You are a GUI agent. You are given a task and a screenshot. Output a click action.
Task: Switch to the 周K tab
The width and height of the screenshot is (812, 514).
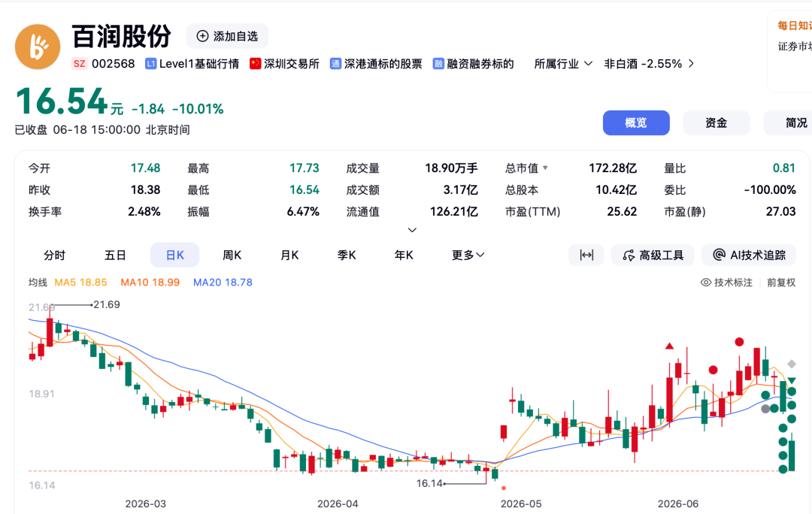tap(232, 255)
